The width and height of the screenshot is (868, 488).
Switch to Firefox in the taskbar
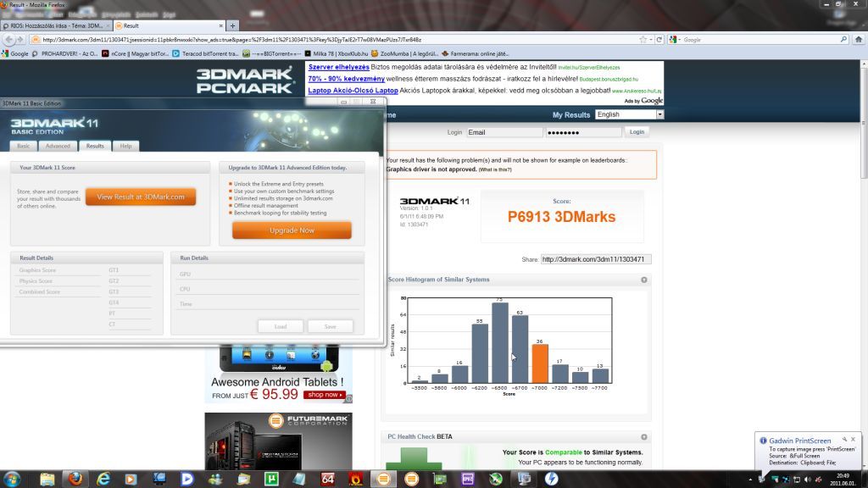[x=75, y=479]
